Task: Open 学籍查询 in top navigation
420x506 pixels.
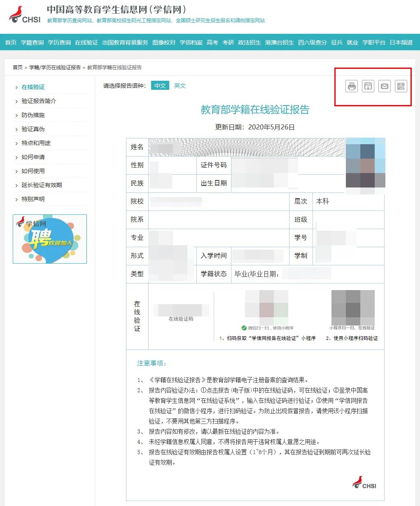Action: coord(32,42)
